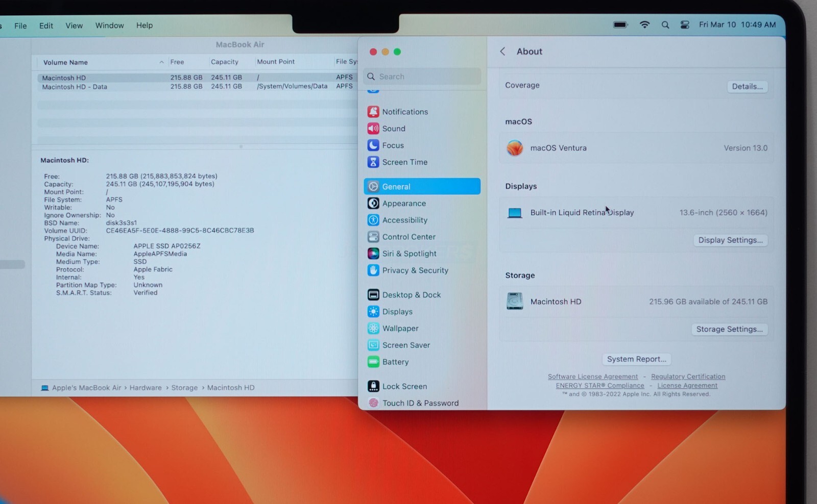The image size is (817, 504).
Task: Open Screen Saver sidebar icon
Action: [373, 345]
